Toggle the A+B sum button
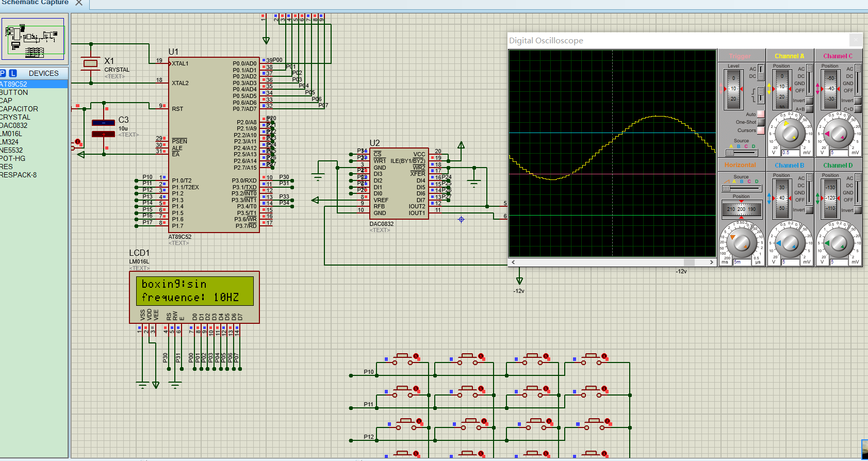868x461 pixels. coord(809,109)
